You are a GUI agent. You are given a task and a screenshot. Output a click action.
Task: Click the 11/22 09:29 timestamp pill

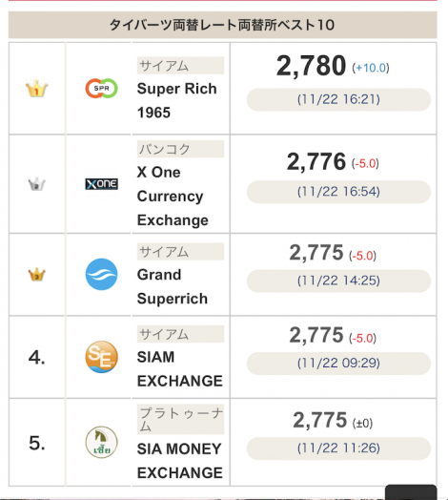(338, 364)
